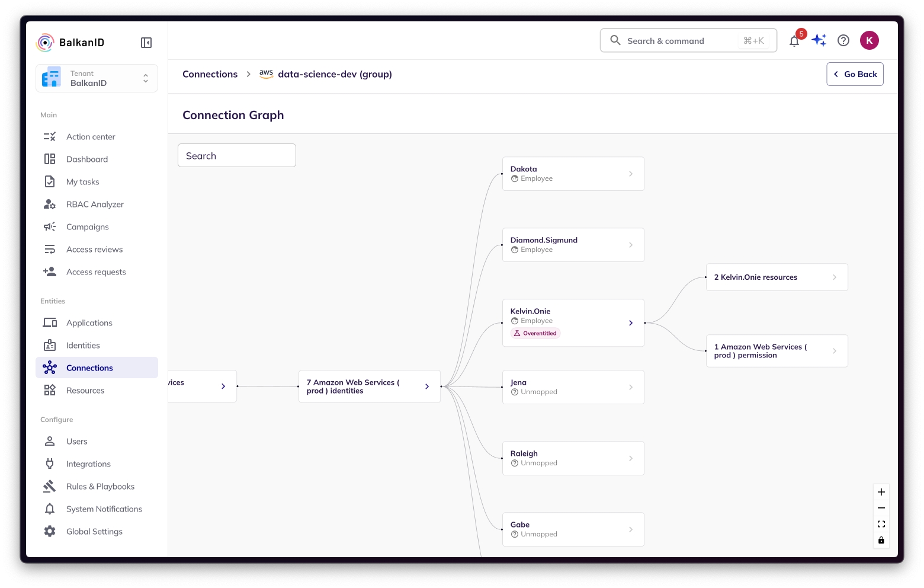Zoom in on the connection graph
The width and height of the screenshot is (924, 588).
coord(881,492)
